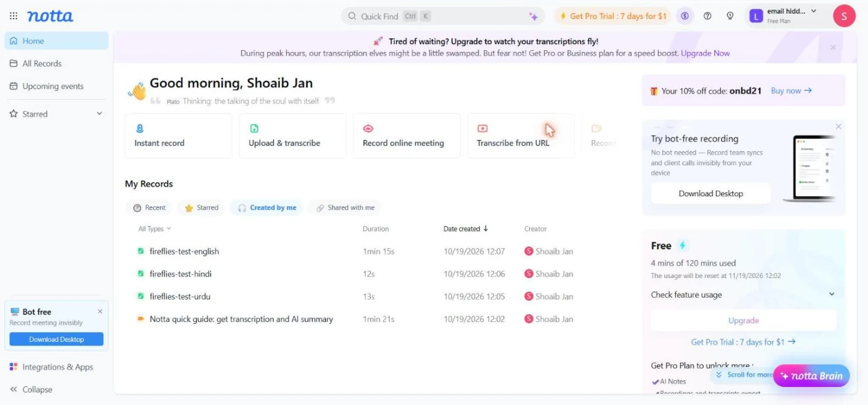
Task: Click Shoaib Jan creator on fireflies-test-urdu row
Action: (549, 297)
